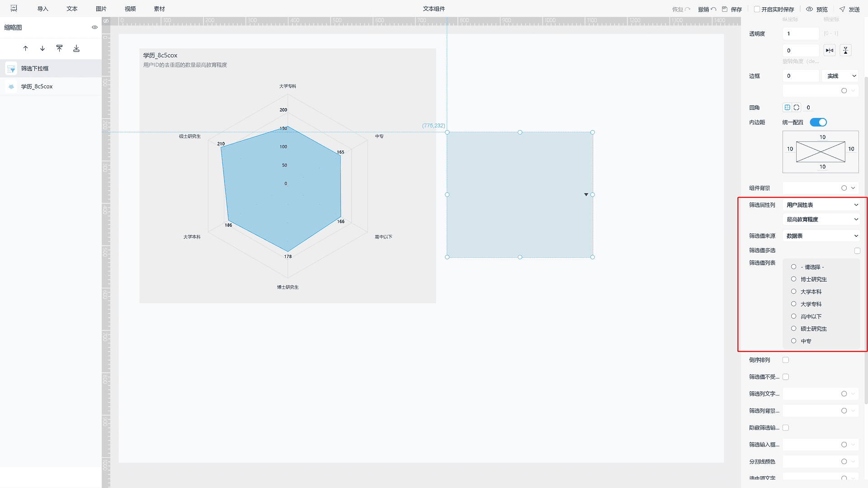Image resolution: width=868 pixels, height=488 pixels.
Task: Click the 学历_8c5cox radar chart layer icon
Action: point(11,86)
